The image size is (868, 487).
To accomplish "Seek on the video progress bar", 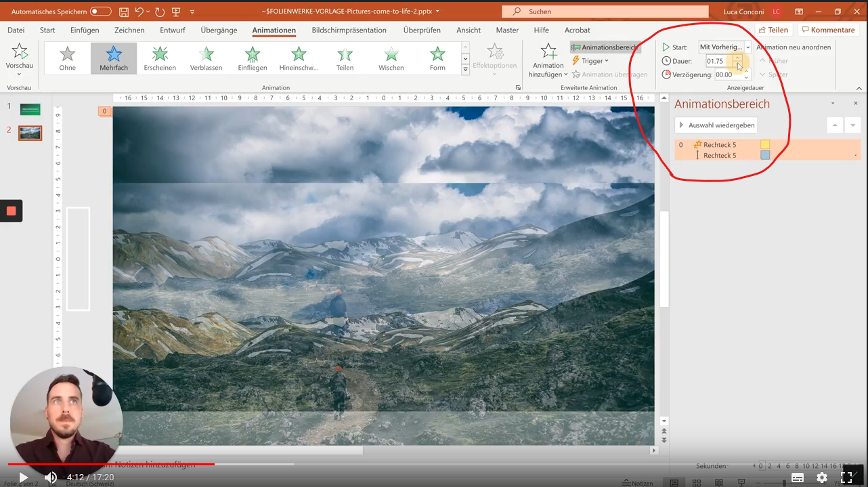I will point(434,464).
